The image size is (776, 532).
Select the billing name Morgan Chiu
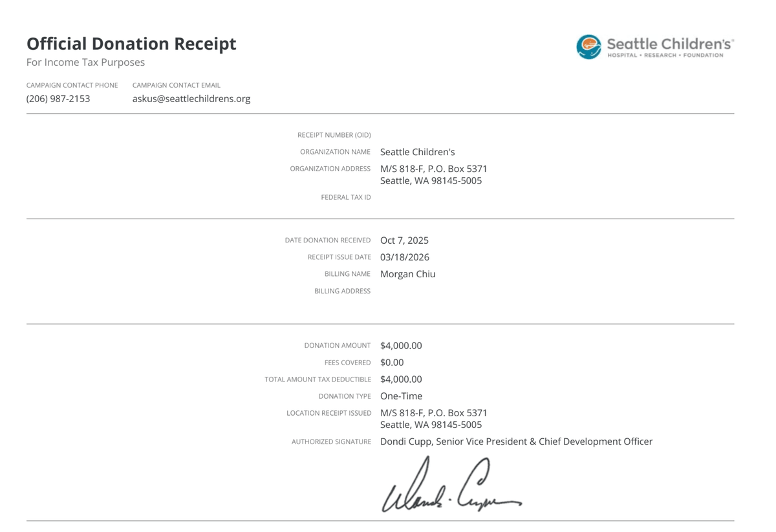[x=408, y=274]
